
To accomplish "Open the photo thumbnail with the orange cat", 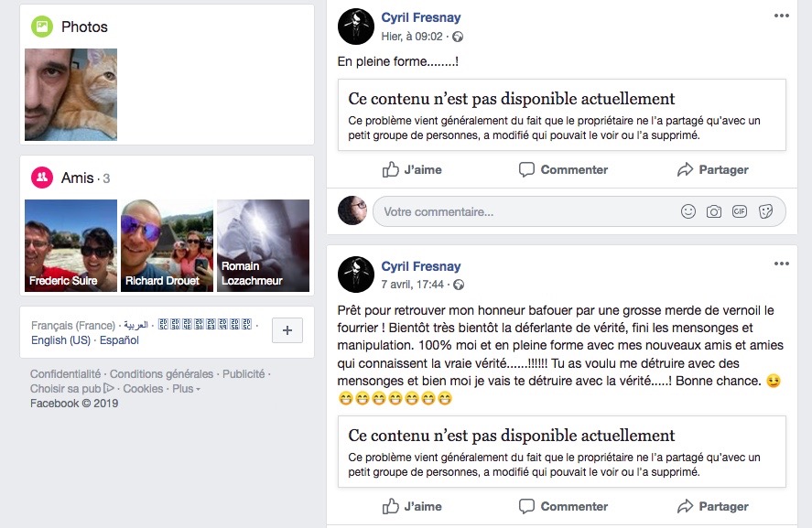I will click(70, 95).
